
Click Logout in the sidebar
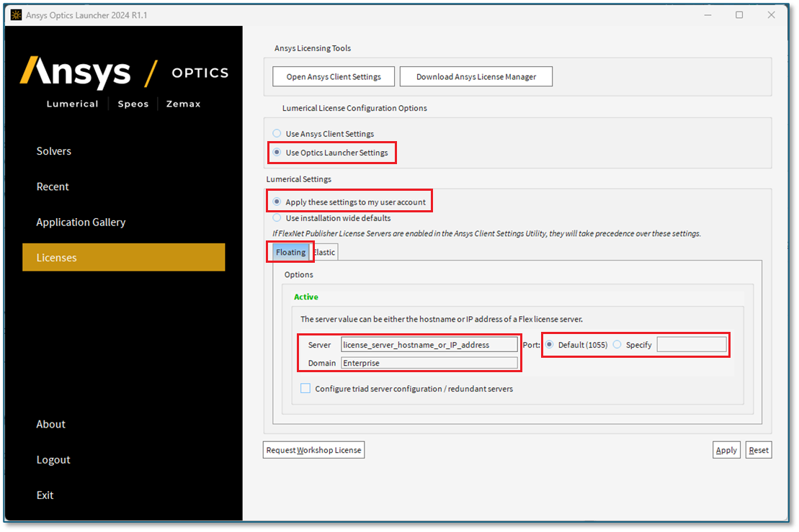[x=53, y=459]
